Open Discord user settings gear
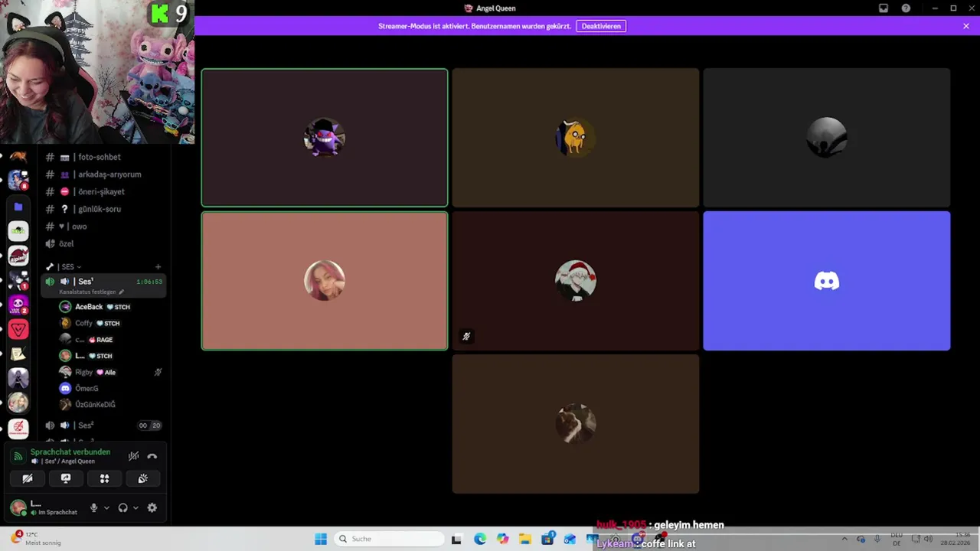Image resolution: width=980 pixels, height=551 pixels. [x=152, y=507]
